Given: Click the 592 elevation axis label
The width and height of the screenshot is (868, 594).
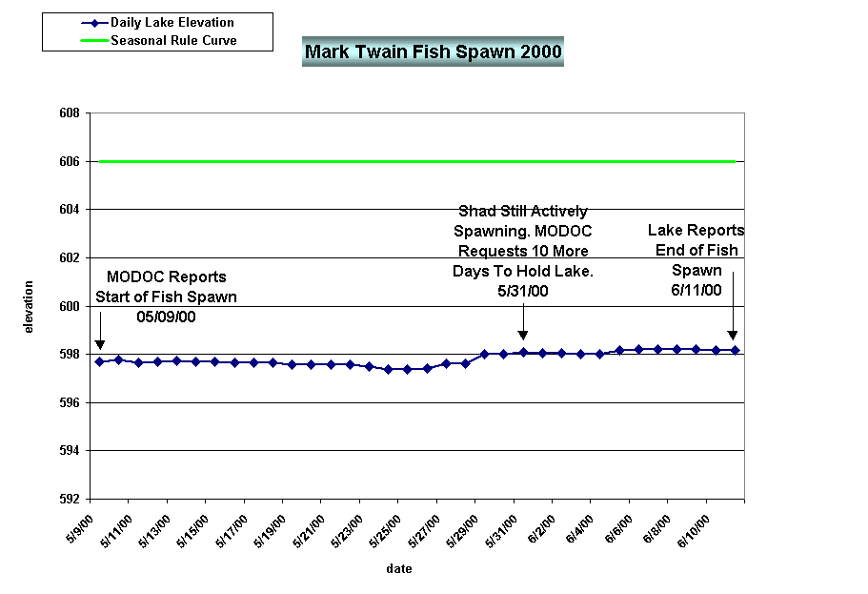Looking at the screenshot, I should tap(70, 500).
